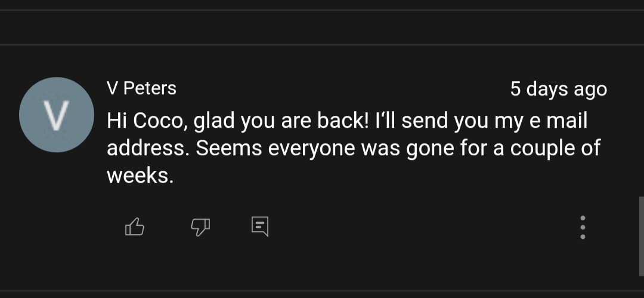This screenshot has height=298, width=644.
Task: Visit the commenter's profile via the V avatar
Action: pos(56,115)
